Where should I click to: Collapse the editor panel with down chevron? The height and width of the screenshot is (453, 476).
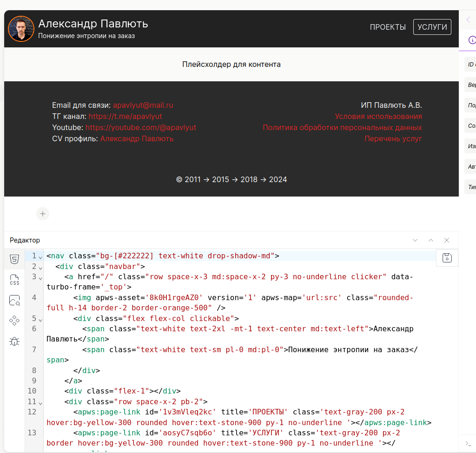pos(415,240)
